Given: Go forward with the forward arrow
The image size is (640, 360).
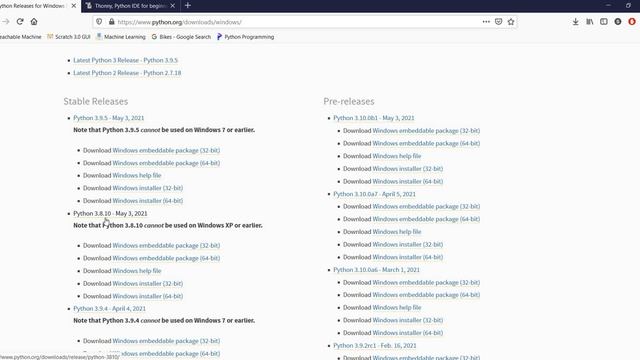Looking at the screenshot, I should pyautogui.click(x=6, y=22).
